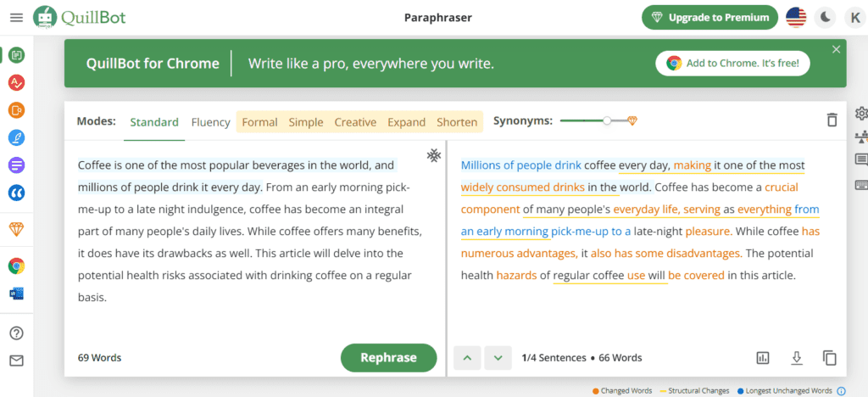The width and height of the screenshot is (868, 397).
Task: Go to previous sentence up arrow
Action: tap(467, 358)
